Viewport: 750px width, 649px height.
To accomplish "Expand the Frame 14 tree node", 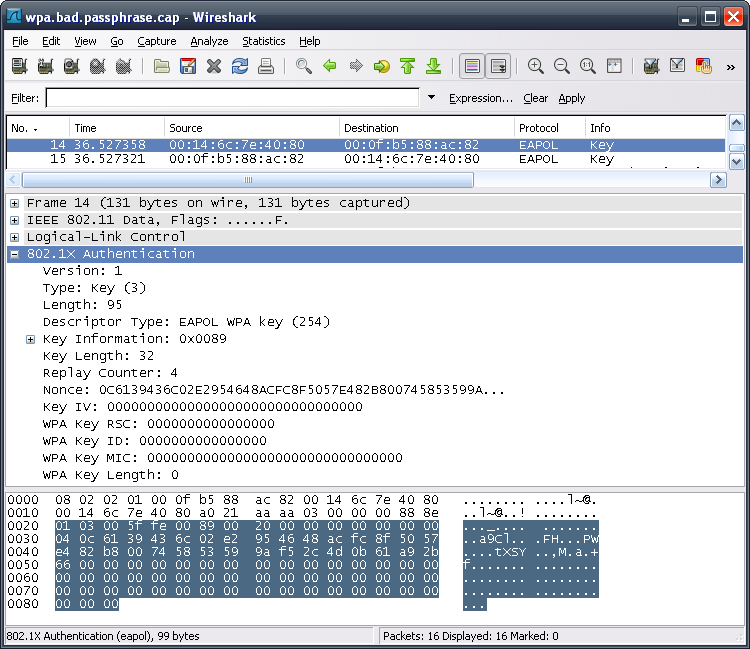I will (15, 203).
